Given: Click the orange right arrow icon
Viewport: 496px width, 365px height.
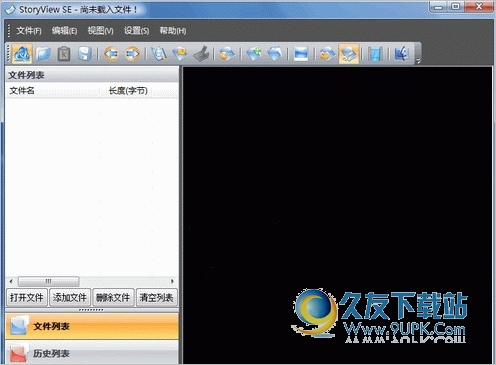Looking at the screenshot, I should pyautogui.click(x=132, y=54).
